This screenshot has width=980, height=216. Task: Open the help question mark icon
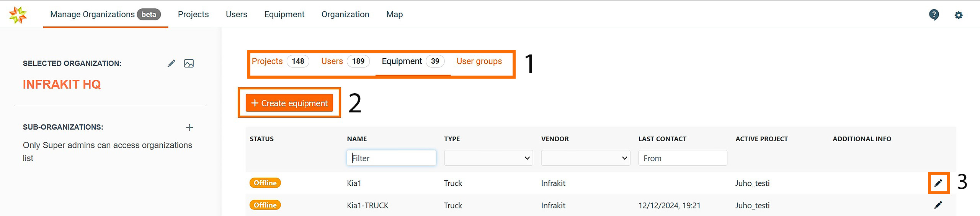[934, 15]
